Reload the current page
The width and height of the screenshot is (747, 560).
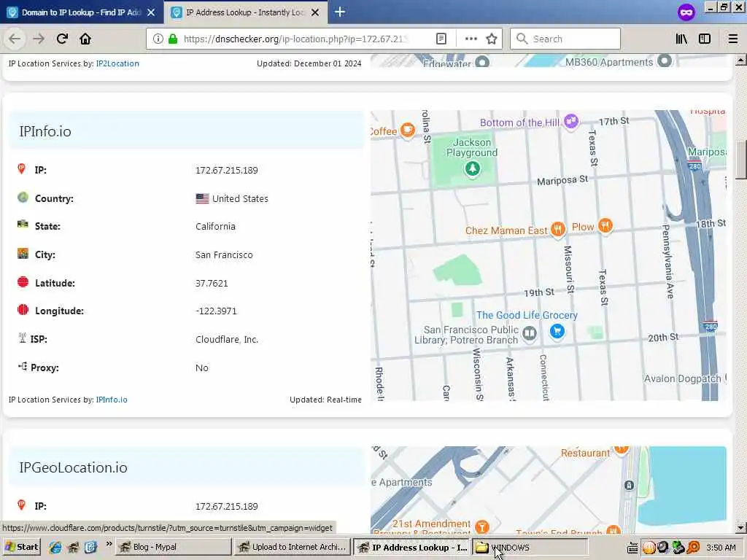tap(62, 39)
